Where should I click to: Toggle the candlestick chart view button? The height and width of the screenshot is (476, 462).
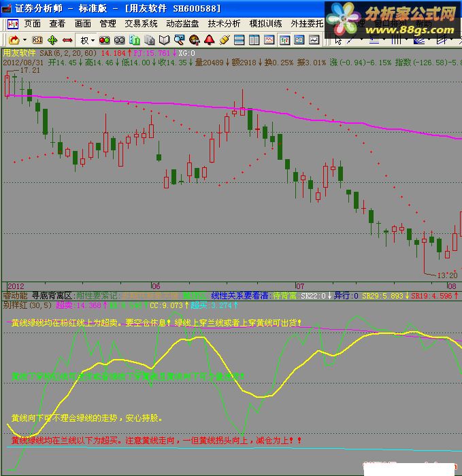coord(284,40)
